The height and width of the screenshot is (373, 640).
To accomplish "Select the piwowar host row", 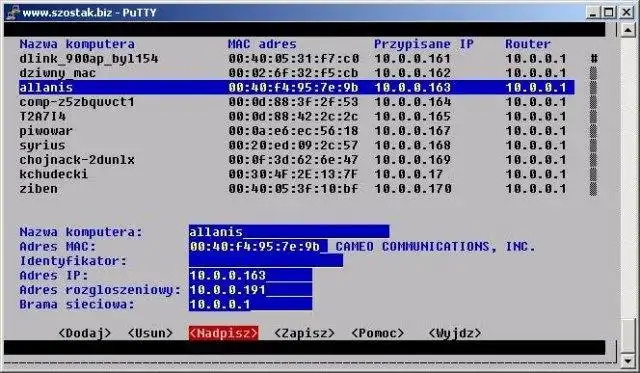I will pyautogui.click(x=297, y=131).
